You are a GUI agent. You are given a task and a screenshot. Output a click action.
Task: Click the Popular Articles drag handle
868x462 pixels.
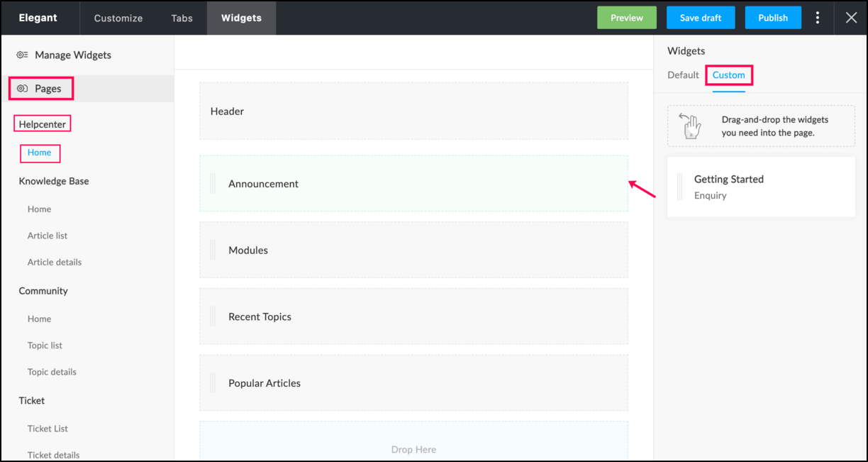(213, 383)
